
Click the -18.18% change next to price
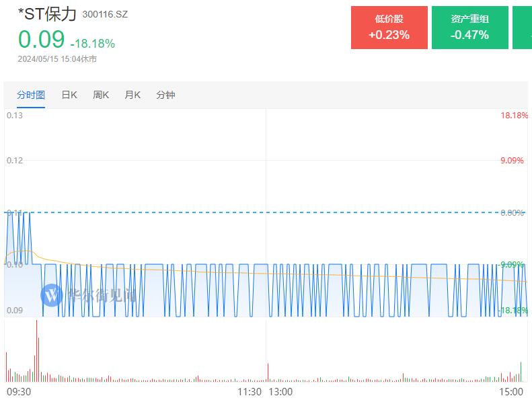[93, 44]
